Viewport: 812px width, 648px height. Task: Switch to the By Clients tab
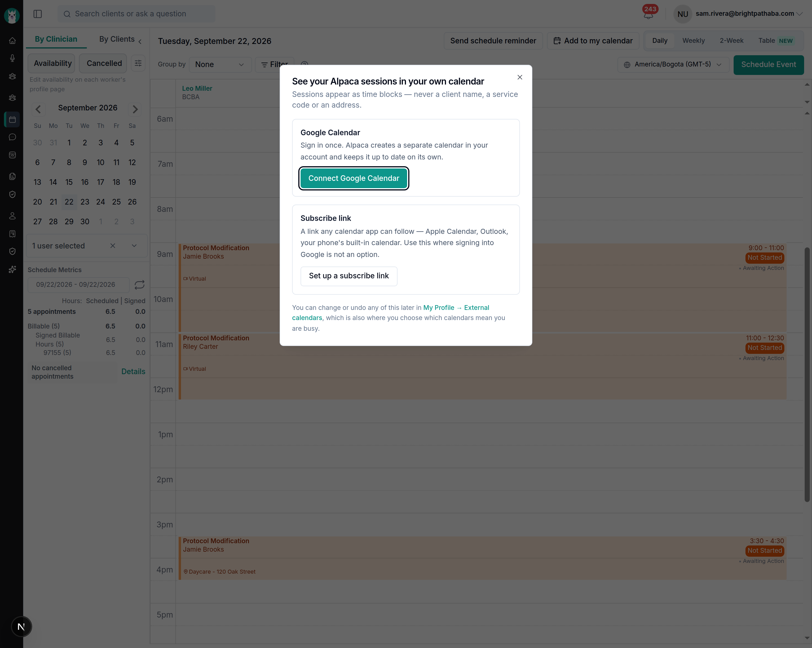(x=117, y=39)
